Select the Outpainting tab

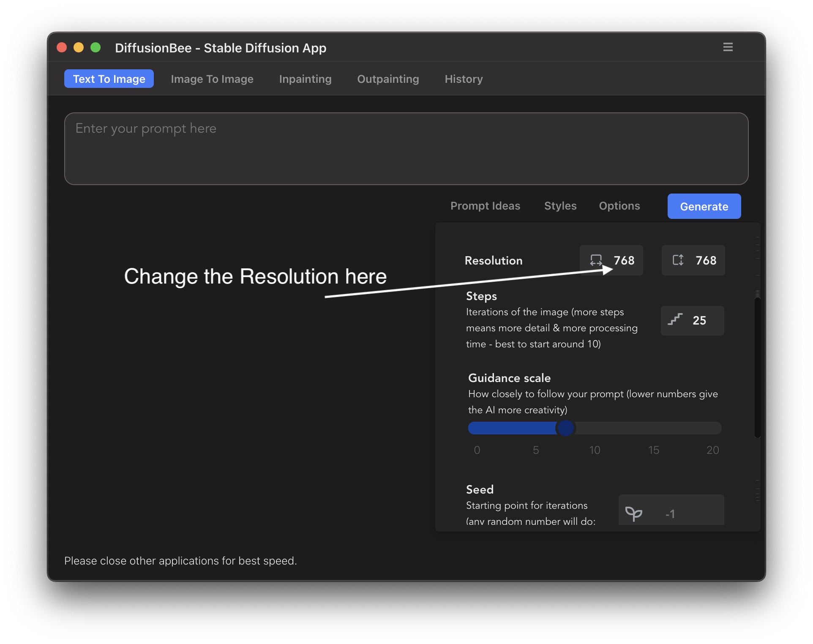click(388, 79)
